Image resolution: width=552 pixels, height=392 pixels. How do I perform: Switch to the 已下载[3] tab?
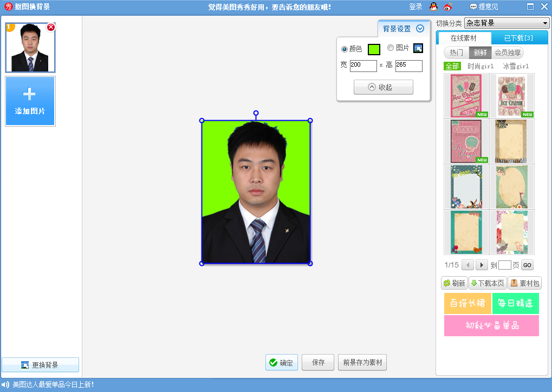518,38
